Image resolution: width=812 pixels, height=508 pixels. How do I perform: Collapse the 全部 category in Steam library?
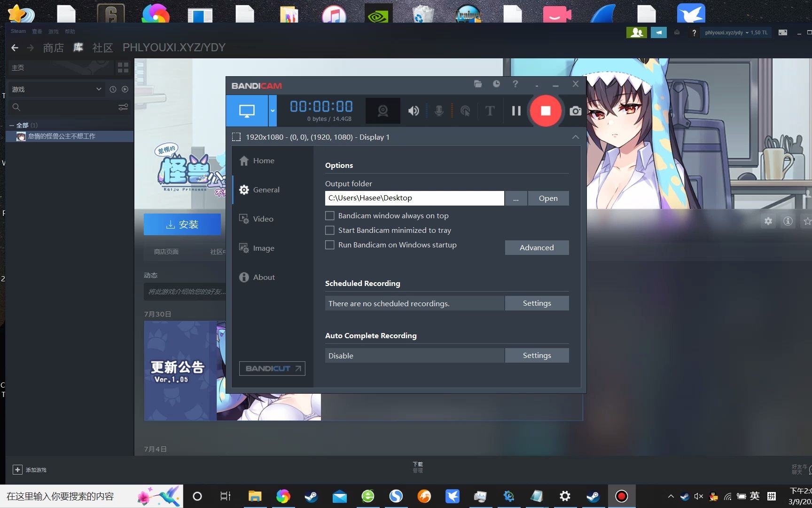coord(12,125)
